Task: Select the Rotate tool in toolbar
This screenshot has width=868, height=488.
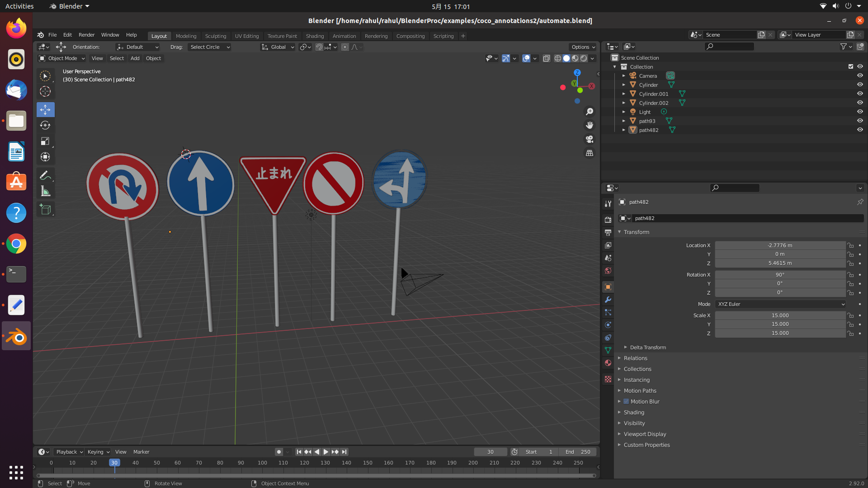Action: (45, 125)
